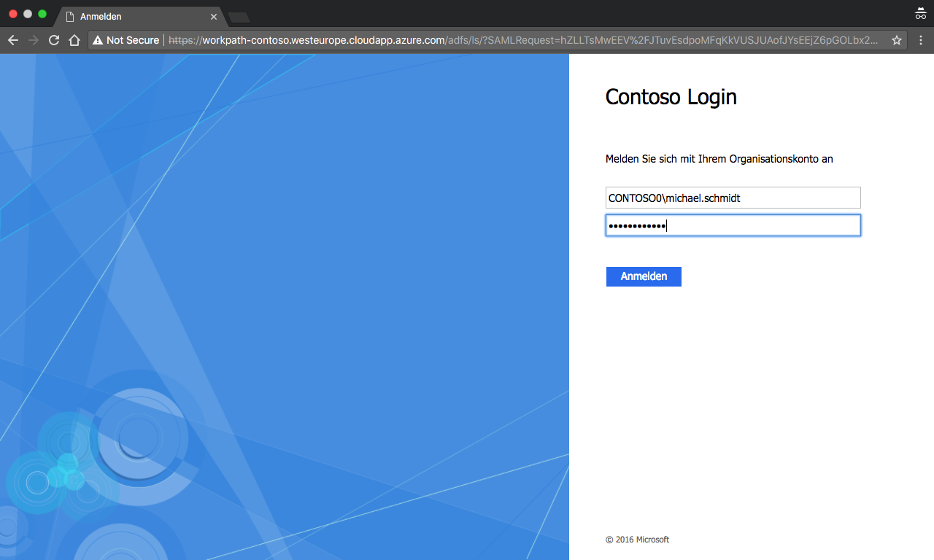This screenshot has width=934, height=560.
Task: Click the 'Melden Sie sich mit Ihrem Organisationskonto an' text
Action: pyautogui.click(x=719, y=159)
